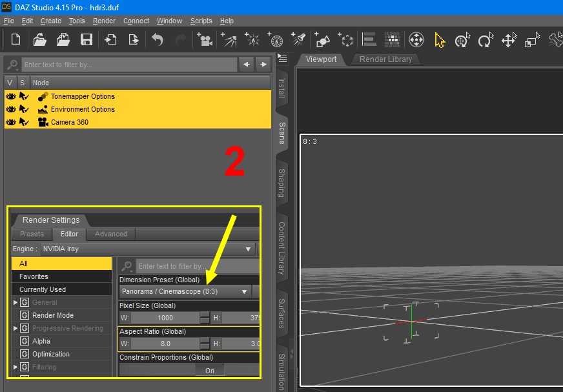Toggle Constrain Proportions On switch

click(210, 371)
